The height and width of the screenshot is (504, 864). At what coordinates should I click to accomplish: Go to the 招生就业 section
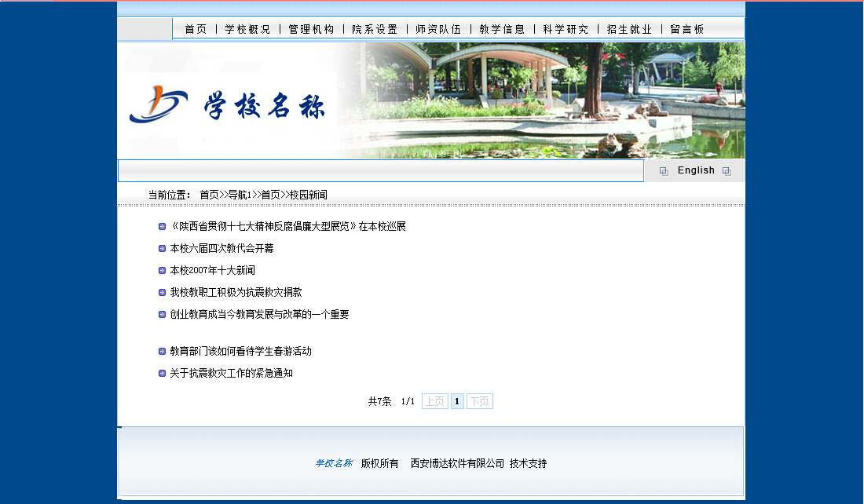pos(629,29)
